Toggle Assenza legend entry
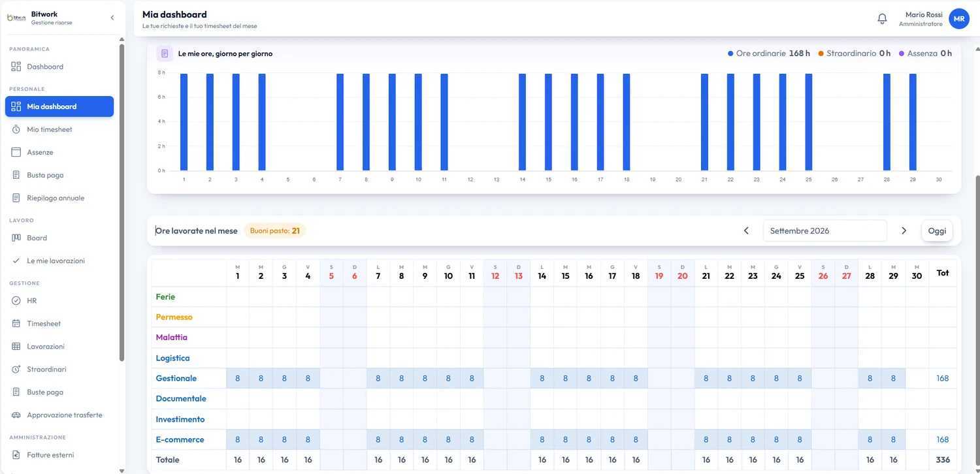980x474 pixels. point(925,54)
